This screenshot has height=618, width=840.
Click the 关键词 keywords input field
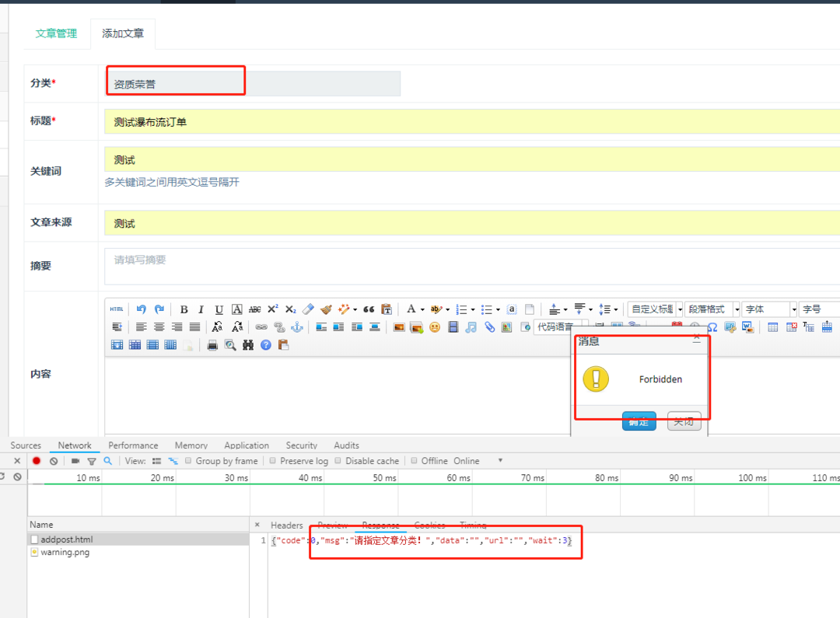coord(472,159)
